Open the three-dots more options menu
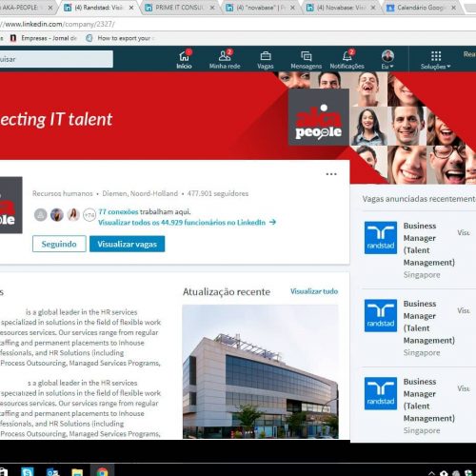 click(331, 174)
